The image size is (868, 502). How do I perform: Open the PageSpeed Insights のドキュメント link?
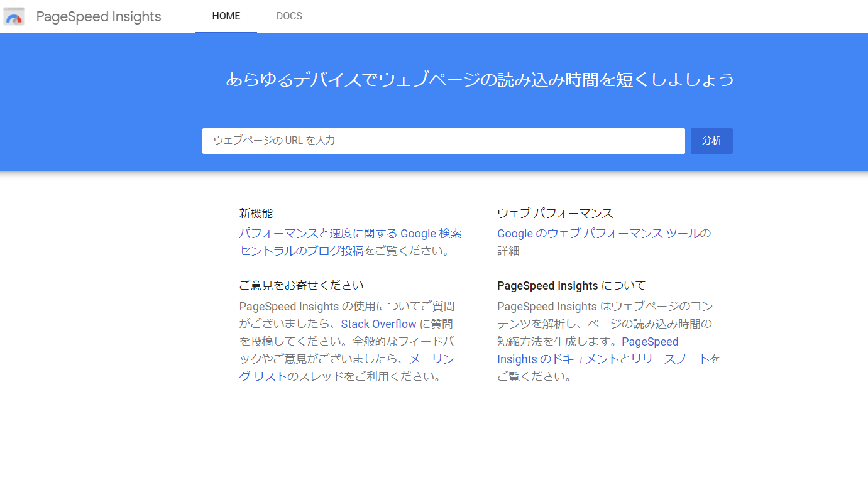coord(588,351)
